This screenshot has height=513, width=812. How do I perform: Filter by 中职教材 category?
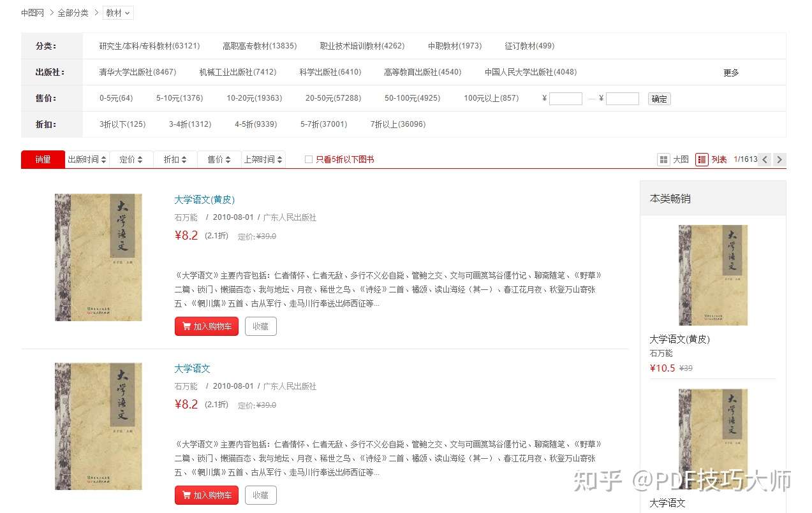point(455,46)
